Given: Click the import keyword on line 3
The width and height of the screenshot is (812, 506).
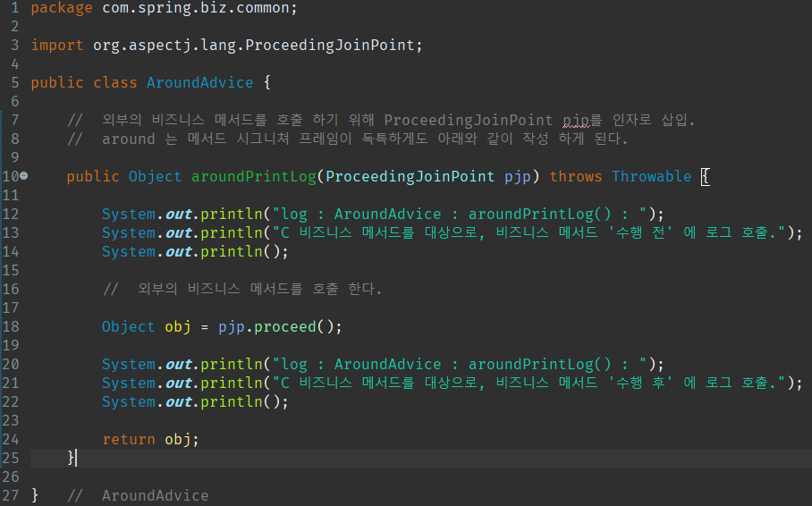Looking at the screenshot, I should pos(57,46).
